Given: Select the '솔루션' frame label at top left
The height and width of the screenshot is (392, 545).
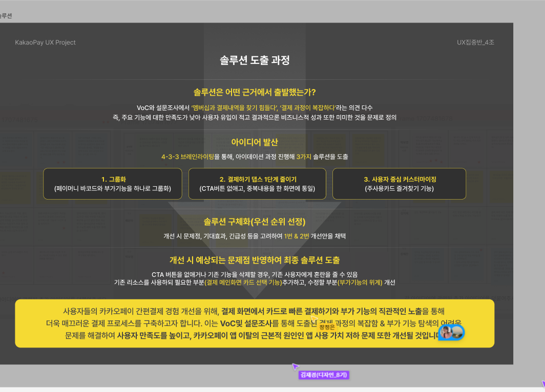Looking at the screenshot, I should (x=6, y=16).
